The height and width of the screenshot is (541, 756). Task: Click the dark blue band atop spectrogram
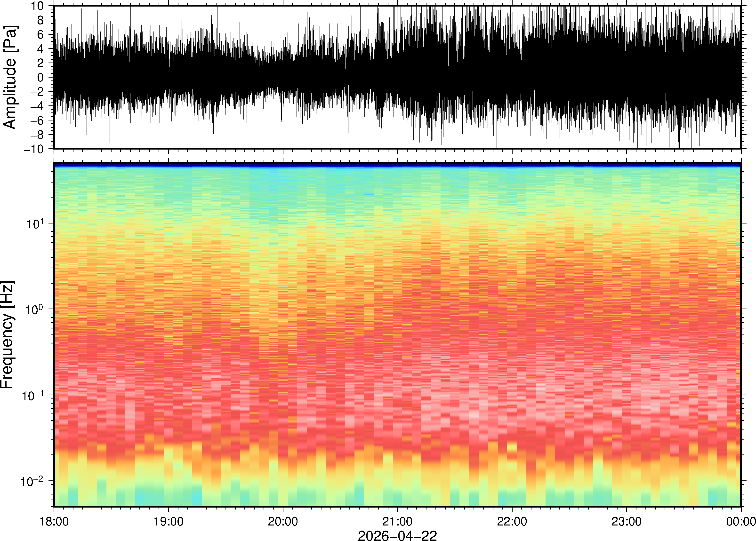pos(397,165)
